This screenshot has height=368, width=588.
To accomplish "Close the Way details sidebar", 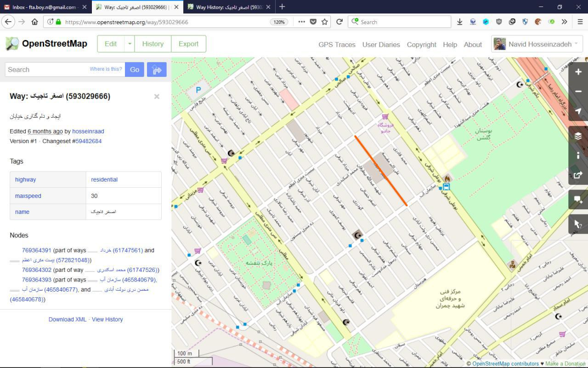I will (x=157, y=96).
